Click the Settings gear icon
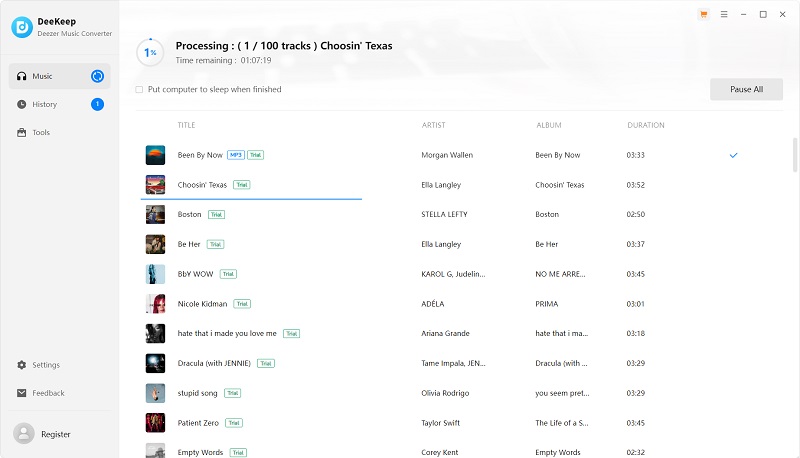 pos(21,365)
